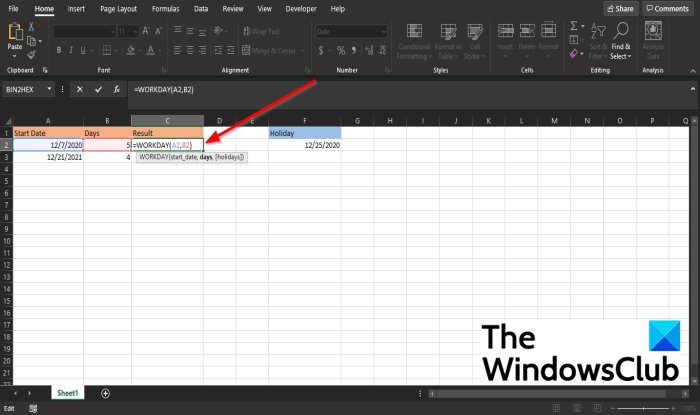
Task: Click the Cut scissors icon
Action: click(x=31, y=27)
